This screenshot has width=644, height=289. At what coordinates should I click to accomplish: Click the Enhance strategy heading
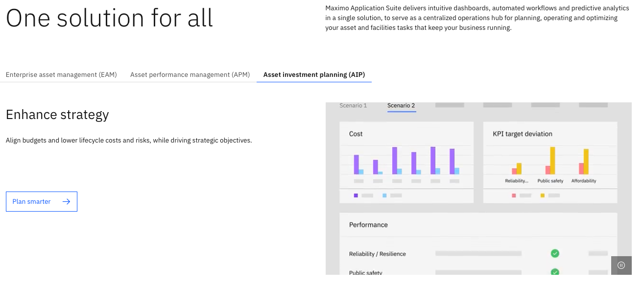coord(57,115)
